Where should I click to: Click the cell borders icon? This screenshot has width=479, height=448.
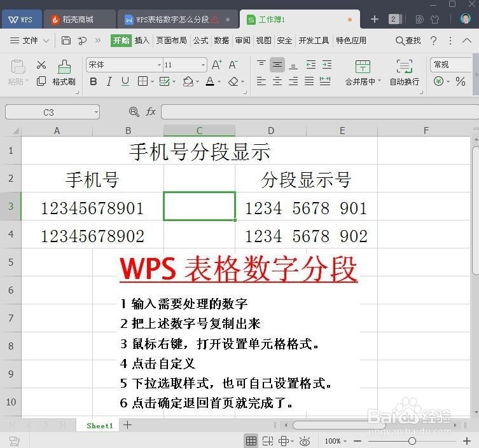(x=142, y=81)
